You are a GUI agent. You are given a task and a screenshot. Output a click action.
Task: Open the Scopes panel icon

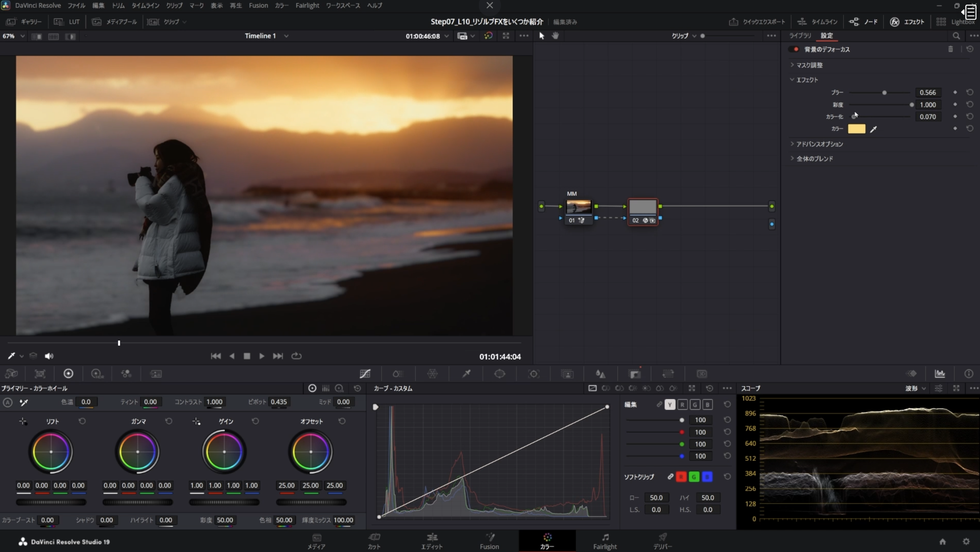pyautogui.click(x=940, y=374)
